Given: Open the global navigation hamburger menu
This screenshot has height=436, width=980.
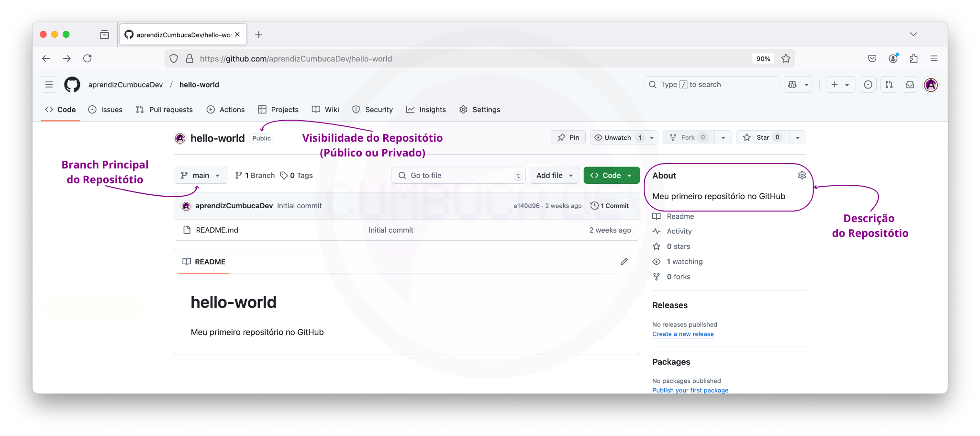Looking at the screenshot, I should [x=49, y=84].
